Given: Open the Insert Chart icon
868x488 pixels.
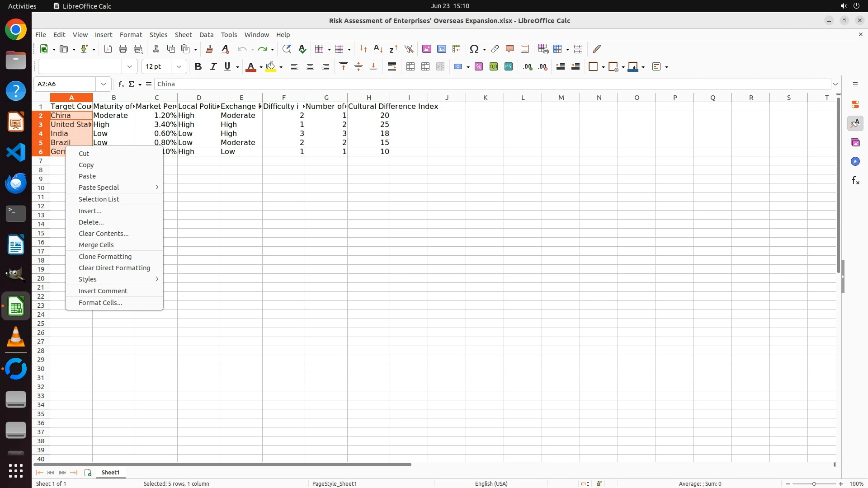Looking at the screenshot, I should (442, 49).
